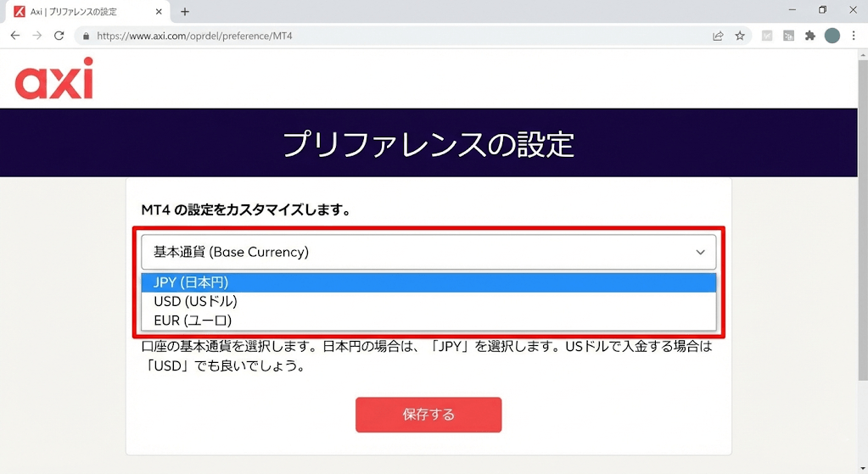Select EUR (ユーロ) option
Screen dimensions: 868x474
pos(428,321)
